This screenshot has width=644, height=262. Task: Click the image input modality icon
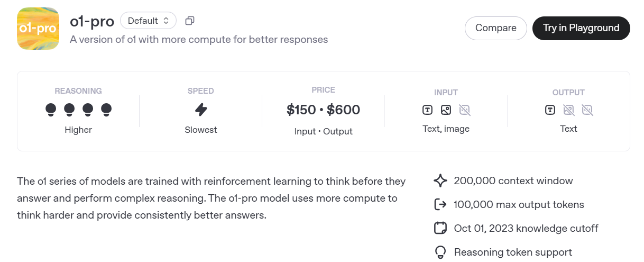(x=446, y=110)
